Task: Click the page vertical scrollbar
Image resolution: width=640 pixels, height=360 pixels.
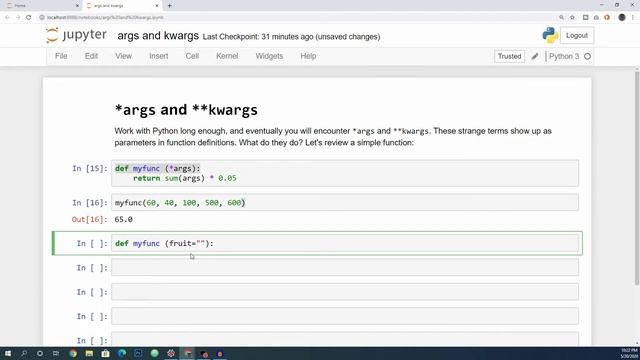Action: tap(637, 178)
